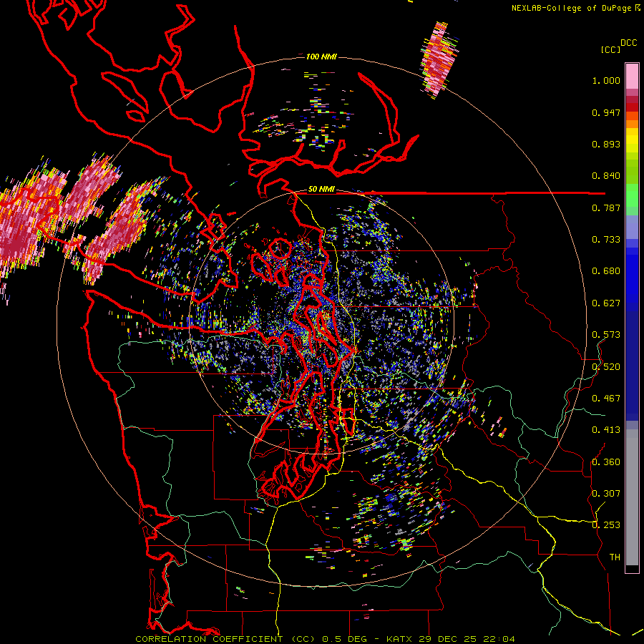The height and width of the screenshot is (644, 644).
Task: Click the 0.627 legend value
Action: 606,303
